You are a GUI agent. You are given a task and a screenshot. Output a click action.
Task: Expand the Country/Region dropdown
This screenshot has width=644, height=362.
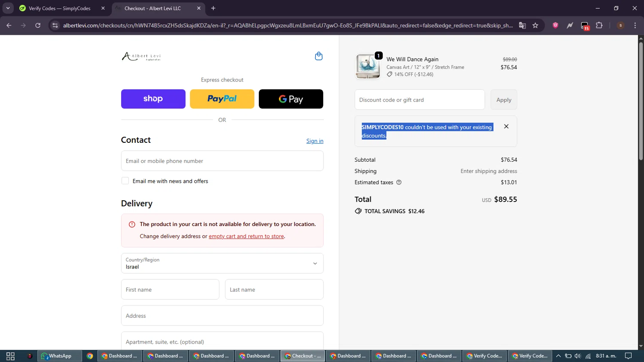(x=222, y=263)
